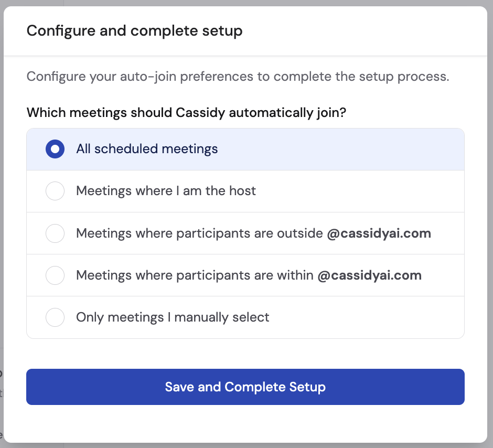This screenshot has width=493, height=448.
Task: Click the All scheduled meetings row label
Action: pos(147,149)
